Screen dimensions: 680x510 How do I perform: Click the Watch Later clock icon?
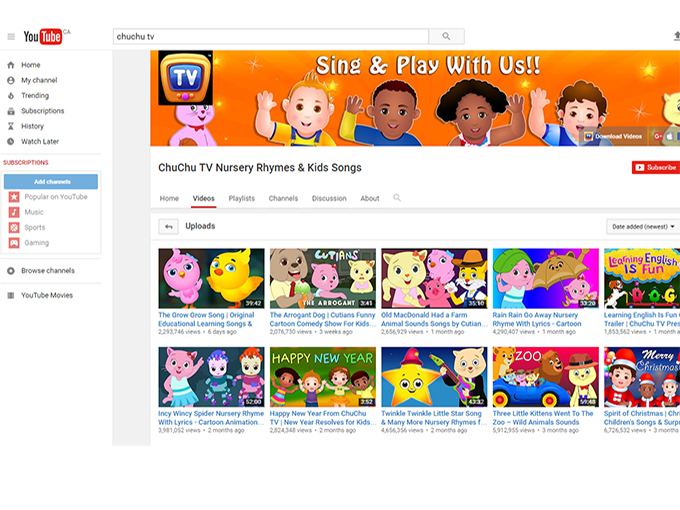pos(11,141)
